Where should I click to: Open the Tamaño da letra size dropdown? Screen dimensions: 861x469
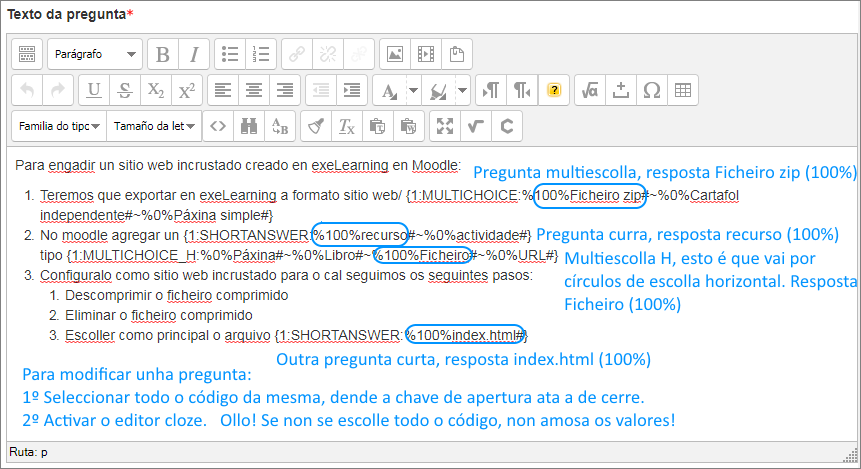tap(154, 126)
